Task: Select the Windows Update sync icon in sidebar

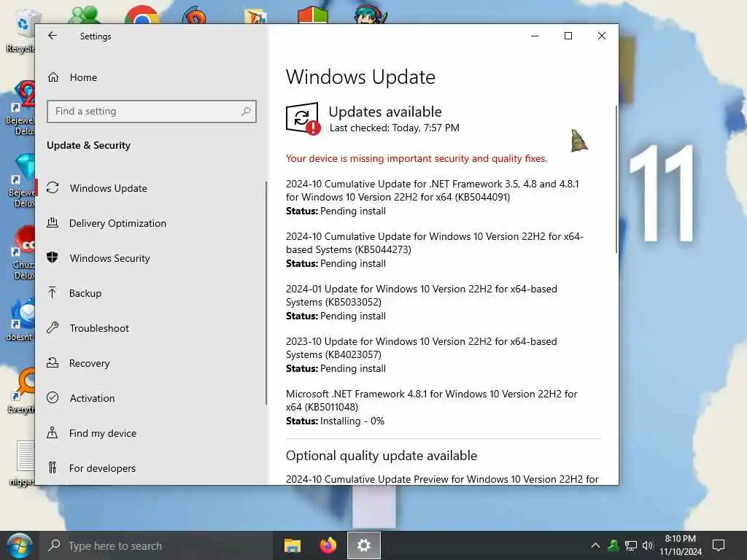Action: click(53, 187)
